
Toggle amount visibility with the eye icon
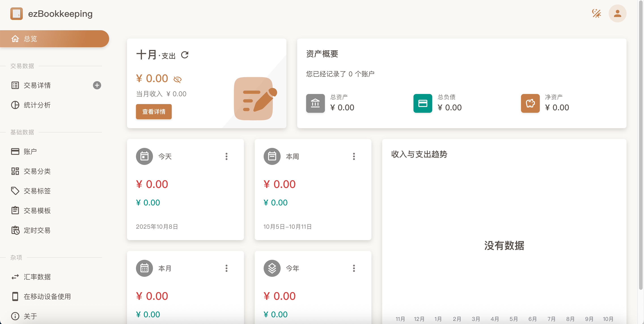177,80
